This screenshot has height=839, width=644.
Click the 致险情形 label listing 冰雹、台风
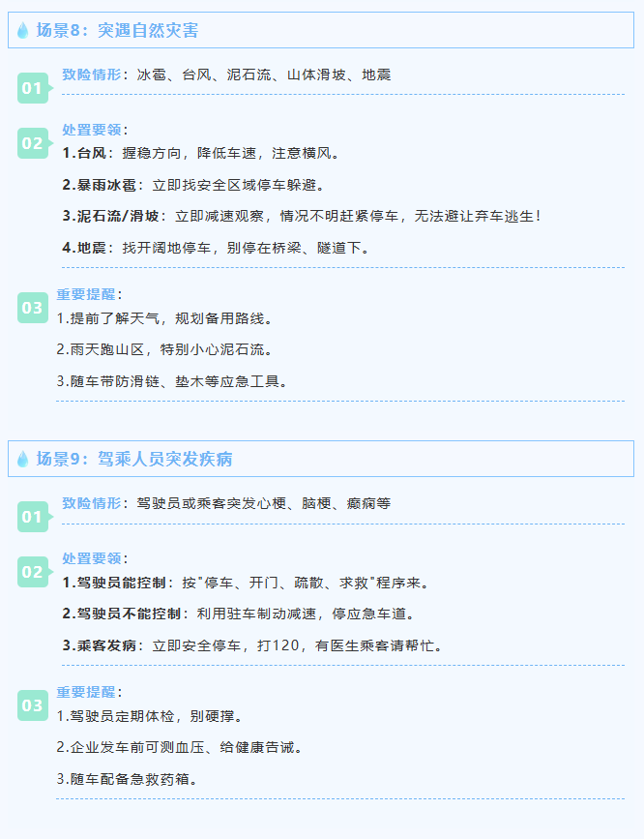[x=92, y=75]
